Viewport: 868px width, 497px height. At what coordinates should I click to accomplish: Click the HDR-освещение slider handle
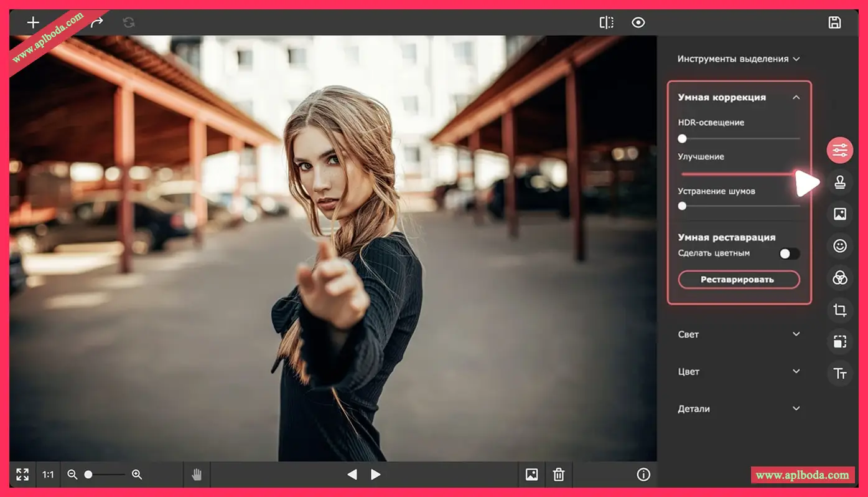click(x=683, y=138)
